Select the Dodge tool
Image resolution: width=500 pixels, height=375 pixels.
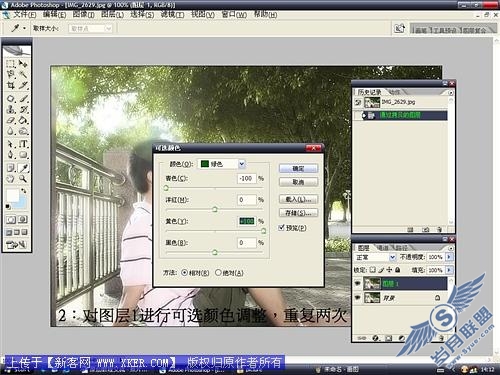(23, 131)
